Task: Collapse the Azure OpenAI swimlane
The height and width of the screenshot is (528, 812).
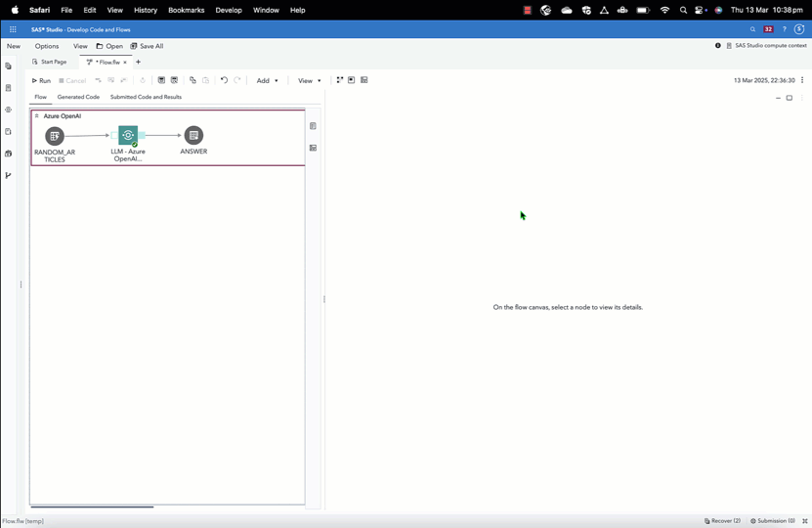Action: coord(37,115)
